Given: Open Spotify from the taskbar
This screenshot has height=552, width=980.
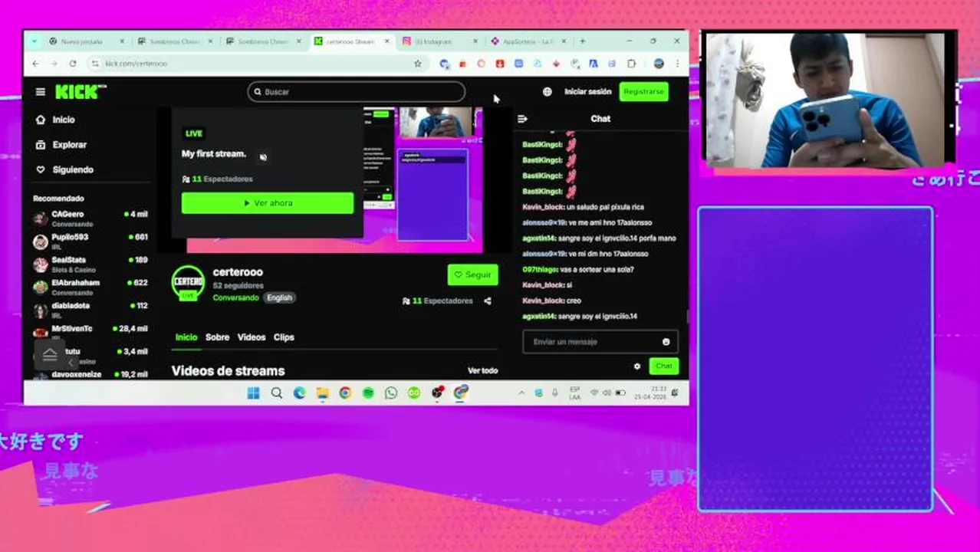Looking at the screenshot, I should tap(368, 393).
